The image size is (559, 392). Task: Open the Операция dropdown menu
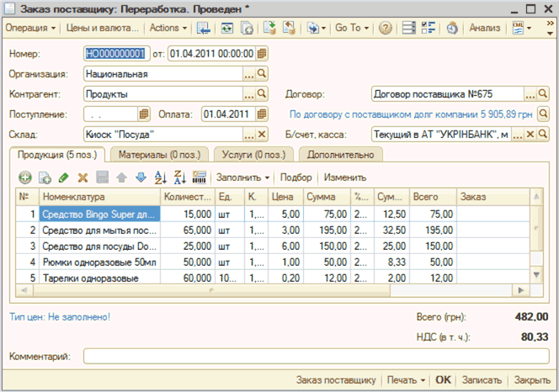coord(32,28)
